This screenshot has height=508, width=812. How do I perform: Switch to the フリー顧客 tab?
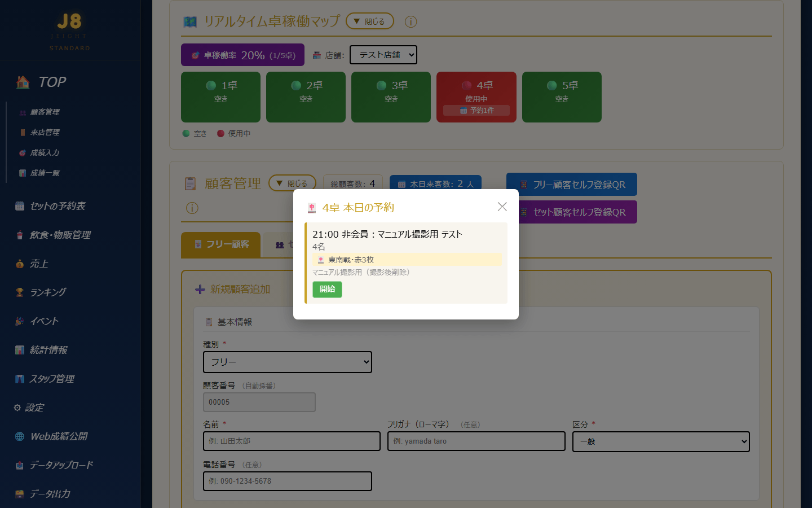pyautogui.click(x=220, y=244)
